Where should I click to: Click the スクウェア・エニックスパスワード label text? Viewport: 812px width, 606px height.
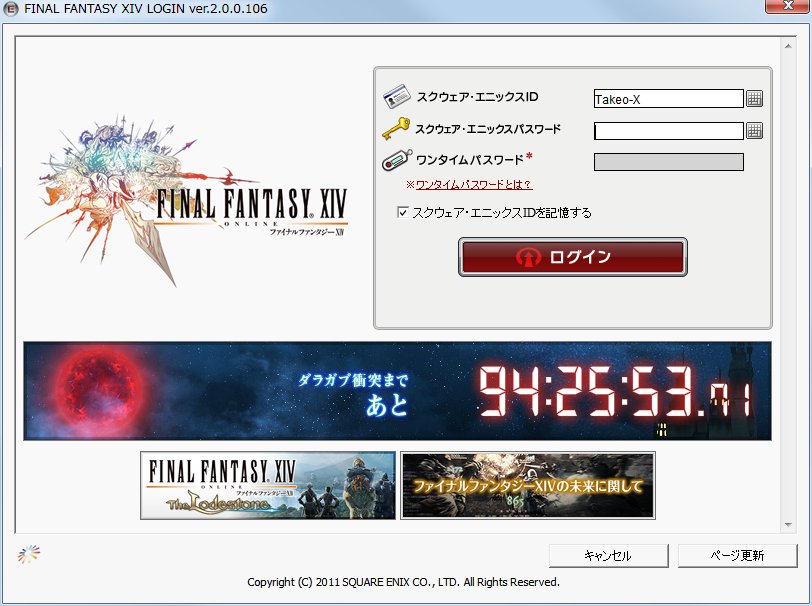click(488, 129)
